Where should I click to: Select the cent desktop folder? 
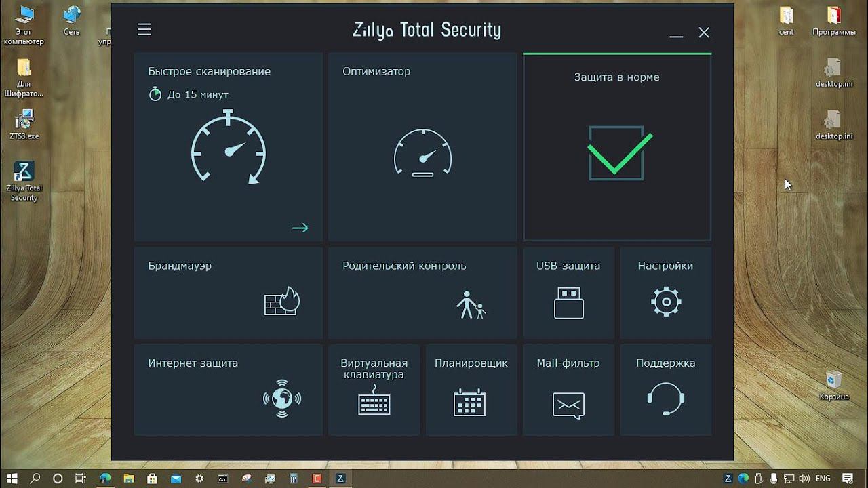tap(787, 21)
